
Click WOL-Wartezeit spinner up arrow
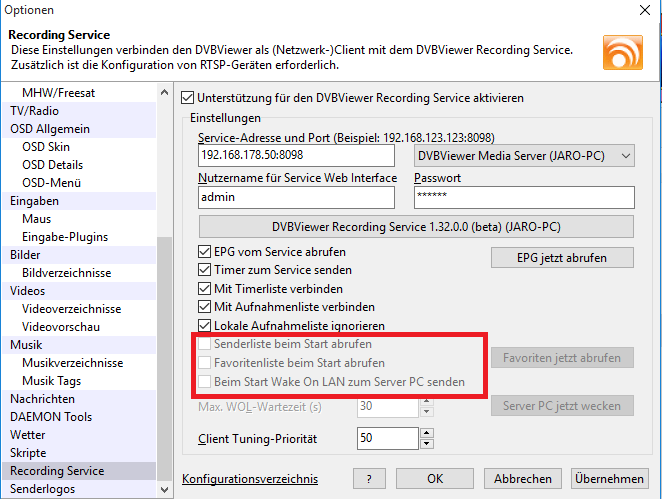pos(427,401)
